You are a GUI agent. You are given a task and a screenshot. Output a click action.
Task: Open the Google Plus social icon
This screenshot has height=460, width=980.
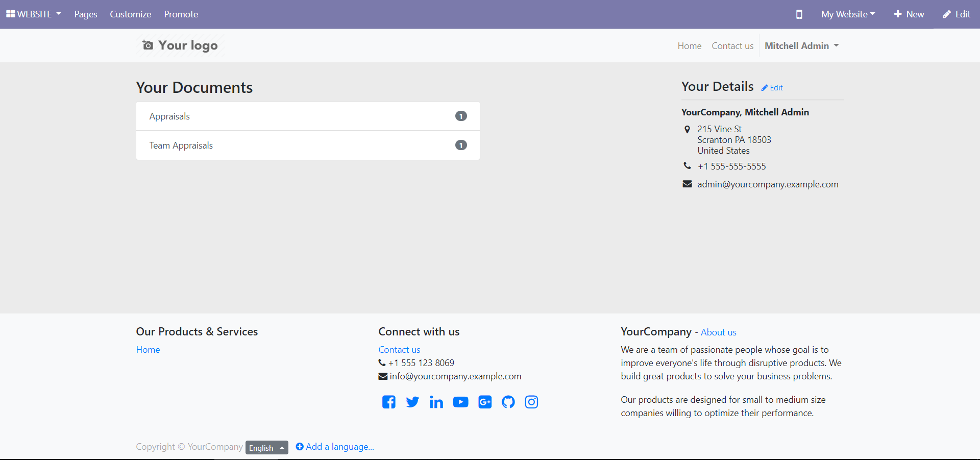[484, 402]
